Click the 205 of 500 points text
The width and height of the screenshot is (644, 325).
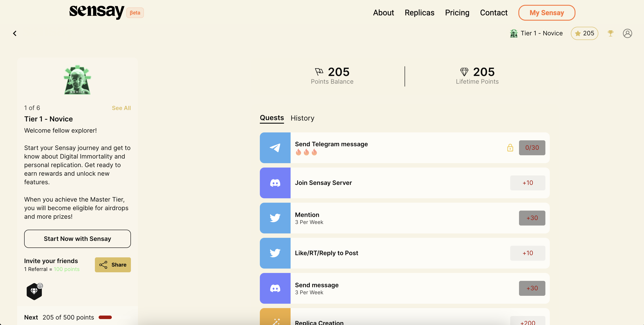tap(68, 317)
